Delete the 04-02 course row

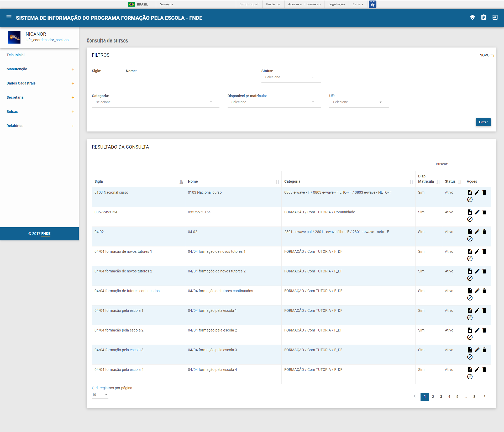[x=484, y=232]
